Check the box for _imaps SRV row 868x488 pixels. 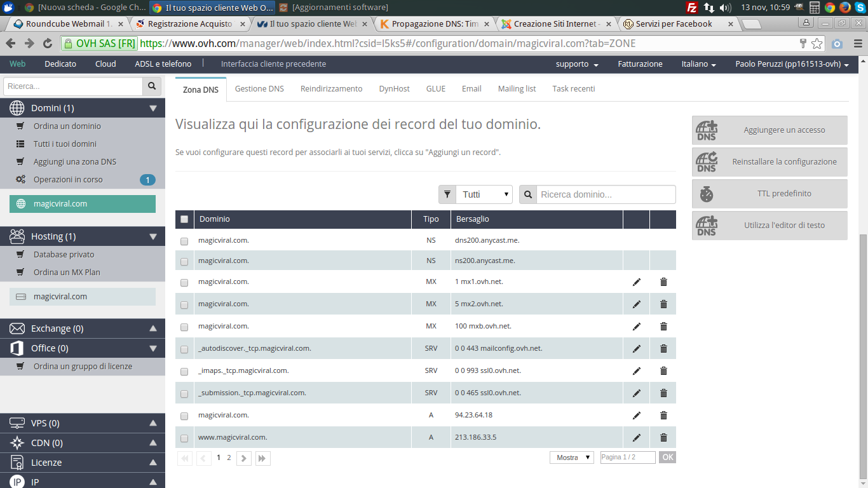point(184,372)
